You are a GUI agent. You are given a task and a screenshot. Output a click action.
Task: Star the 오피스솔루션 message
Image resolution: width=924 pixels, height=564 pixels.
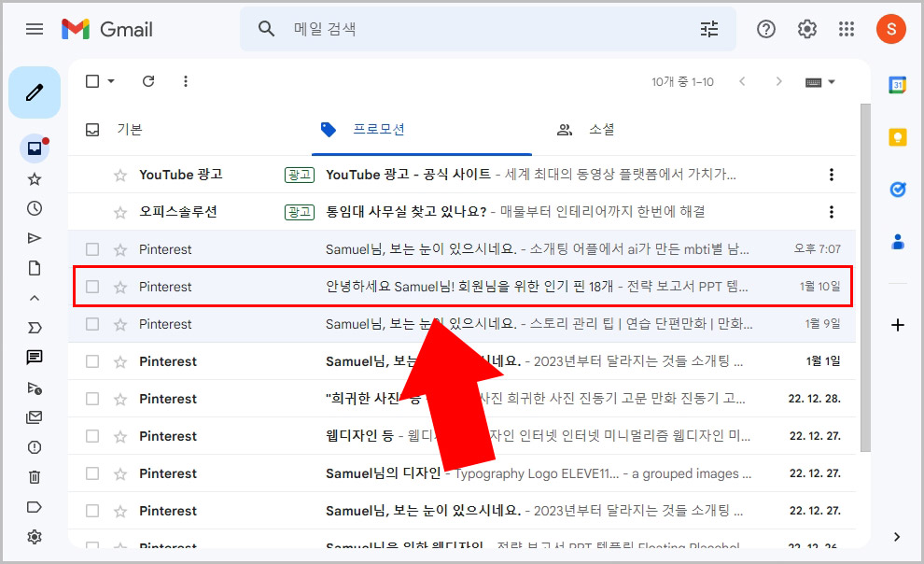coord(120,212)
